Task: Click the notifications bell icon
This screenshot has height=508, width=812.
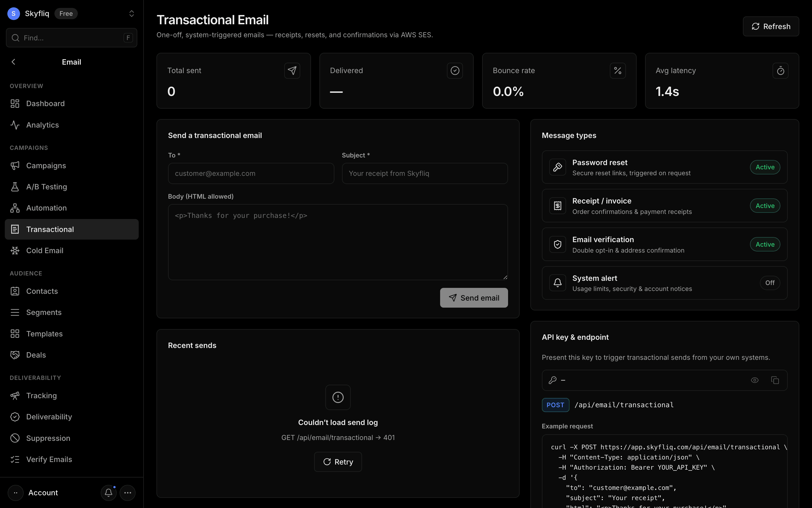Action: click(108, 492)
